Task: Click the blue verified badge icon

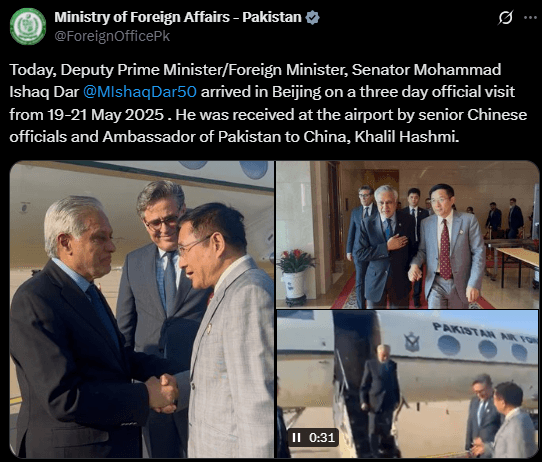Action: click(x=313, y=18)
